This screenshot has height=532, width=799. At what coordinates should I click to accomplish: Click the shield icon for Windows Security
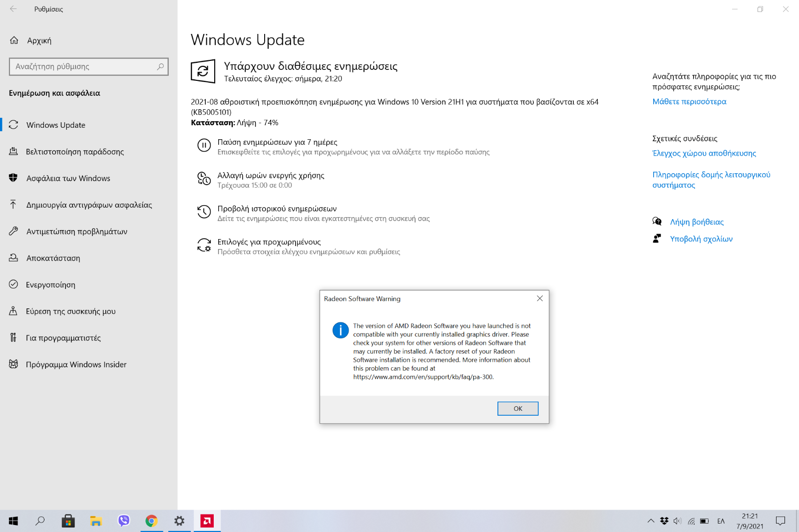(x=13, y=178)
